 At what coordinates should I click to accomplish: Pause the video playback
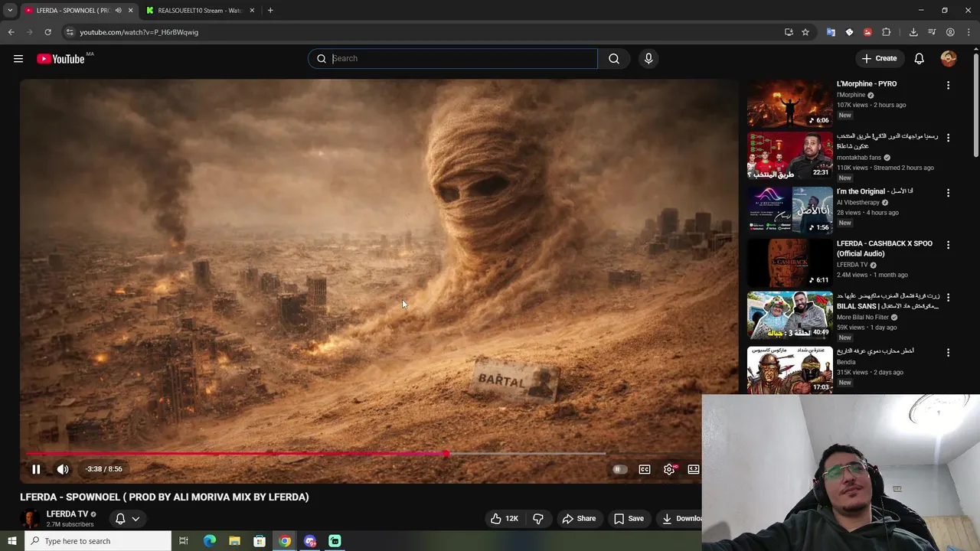36,469
